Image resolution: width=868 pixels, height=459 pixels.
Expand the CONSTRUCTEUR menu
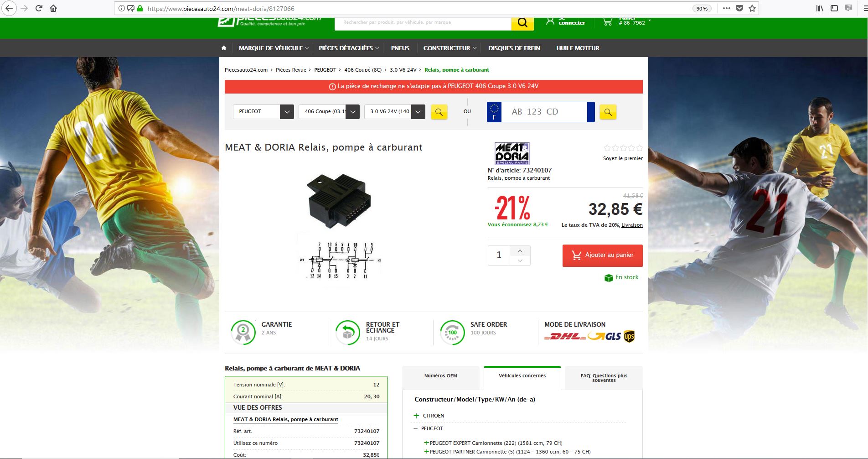tap(450, 48)
